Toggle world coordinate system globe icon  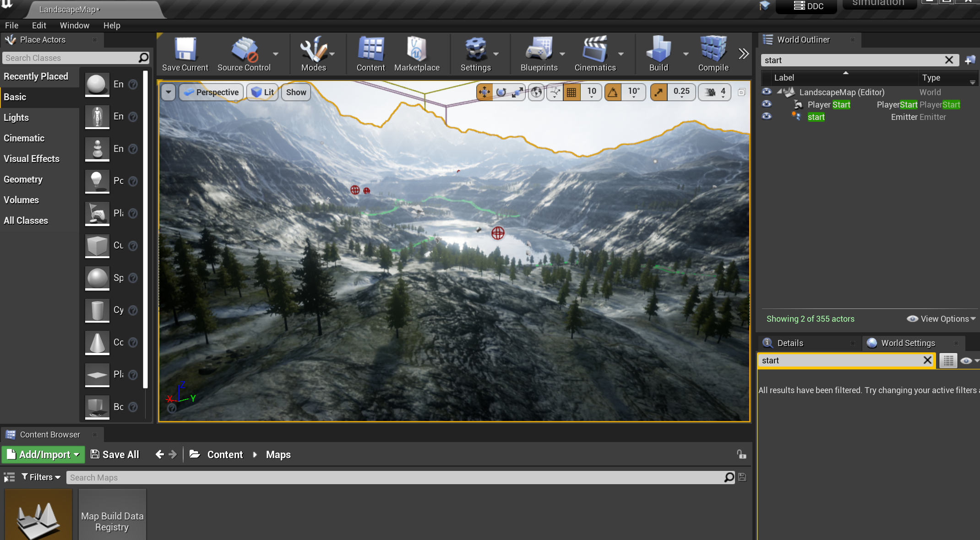click(x=536, y=92)
